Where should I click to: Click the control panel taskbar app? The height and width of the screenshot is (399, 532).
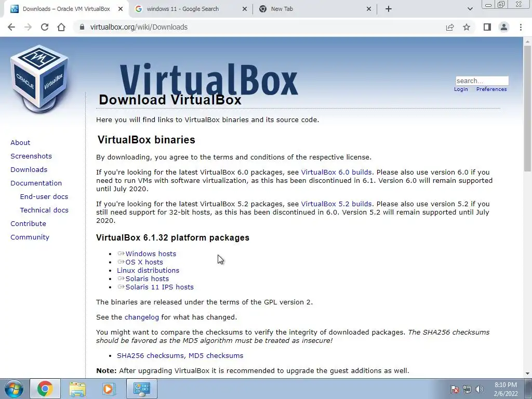click(x=141, y=389)
